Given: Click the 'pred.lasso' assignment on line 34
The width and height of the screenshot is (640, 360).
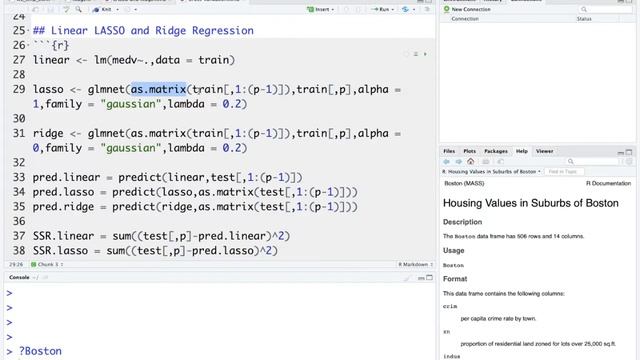Looking at the screenshot, I should [x=63, y=192].
